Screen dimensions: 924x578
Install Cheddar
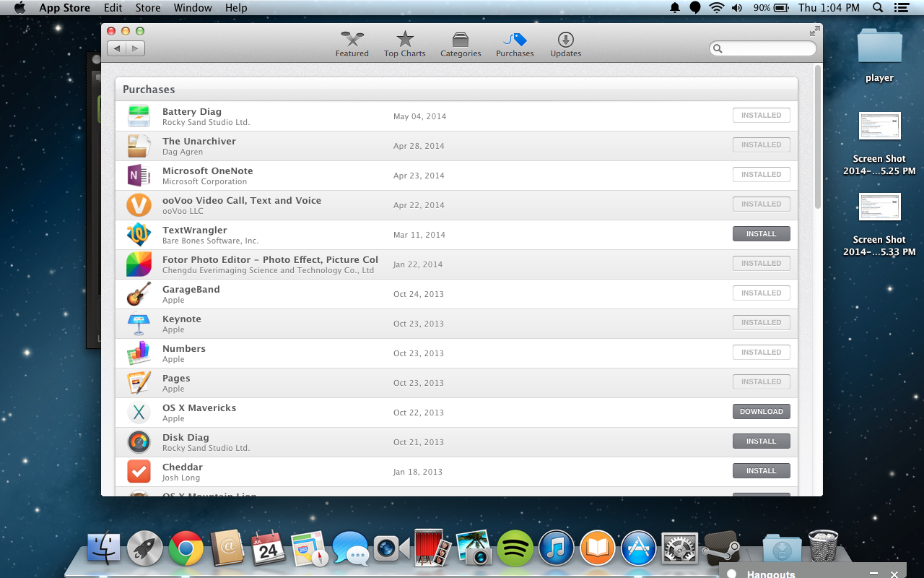click(x=761, y=471)
